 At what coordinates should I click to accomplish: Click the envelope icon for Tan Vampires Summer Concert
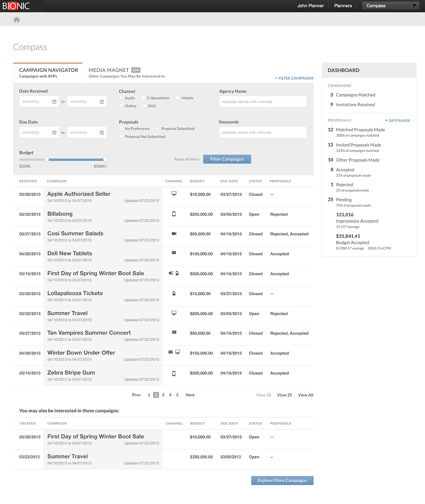point(174,332)
